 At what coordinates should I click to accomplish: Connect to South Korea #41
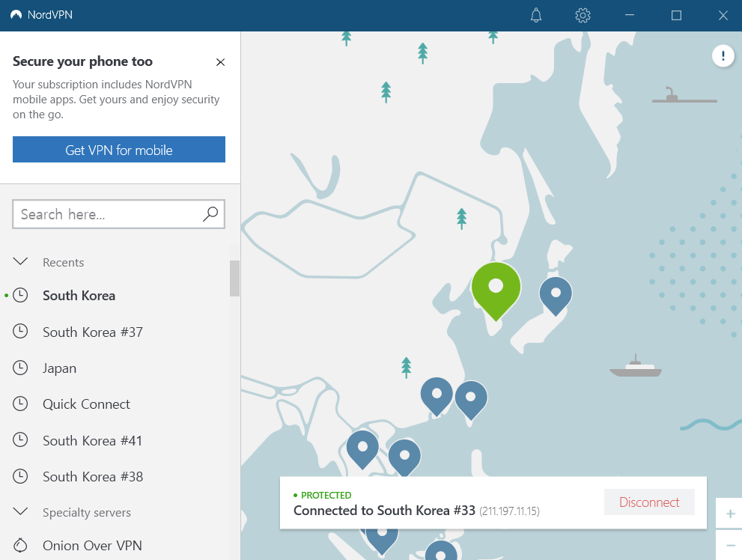(92, 441)
